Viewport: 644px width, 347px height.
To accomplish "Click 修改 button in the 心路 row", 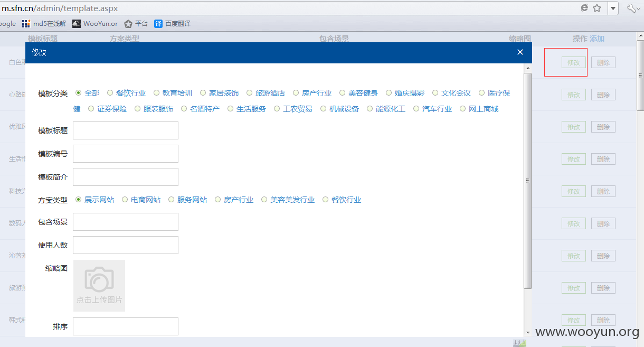I will coord(574,95).
